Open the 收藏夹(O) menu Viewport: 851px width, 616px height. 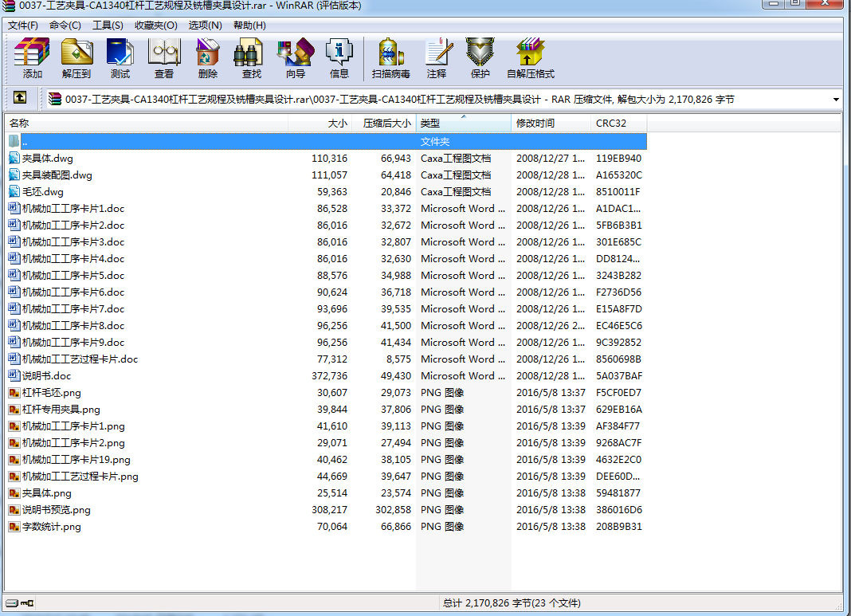point(155,26)
